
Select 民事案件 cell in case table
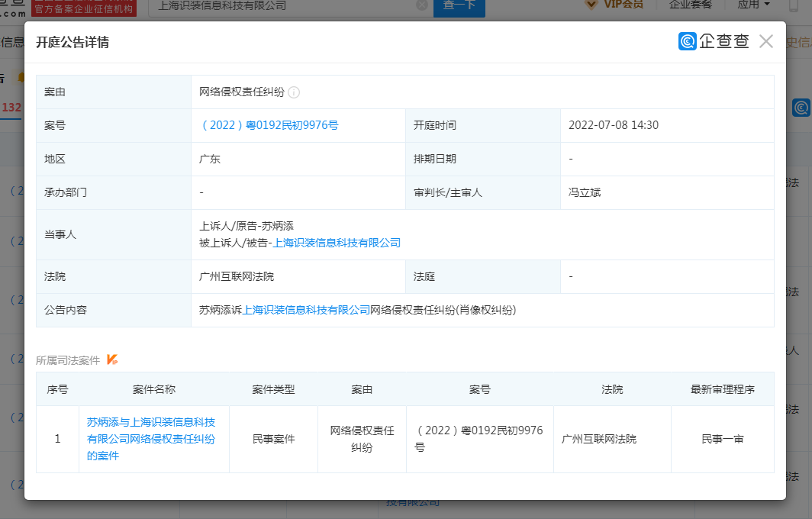click(273, 439)
